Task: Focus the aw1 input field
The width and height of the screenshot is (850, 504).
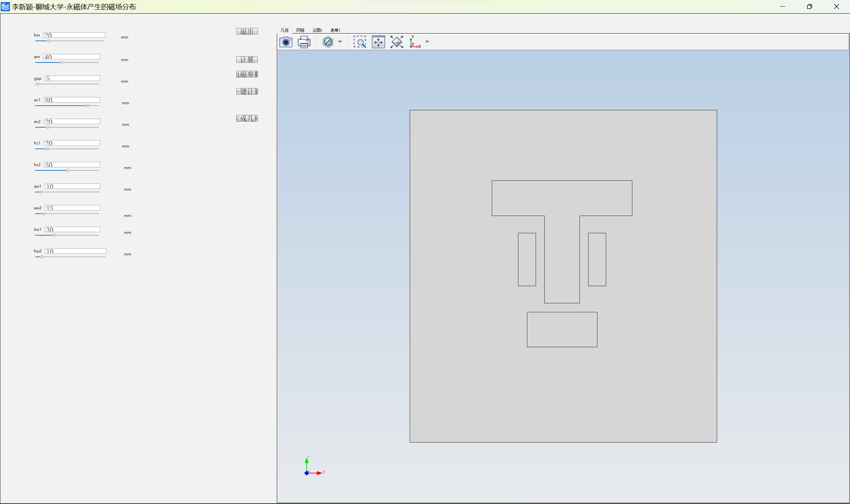Action: pos(72,186)
